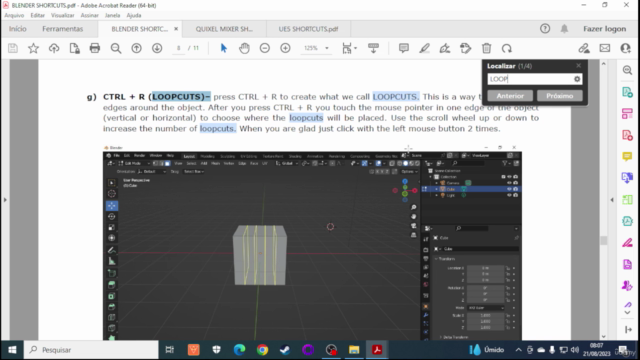640x360 pixels.
Task: Open the Janela menu
Action: click(112, 15)
